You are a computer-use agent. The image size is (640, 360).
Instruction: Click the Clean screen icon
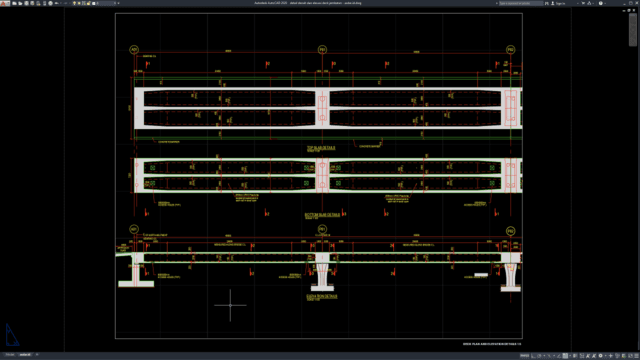(x=630, y=356)
